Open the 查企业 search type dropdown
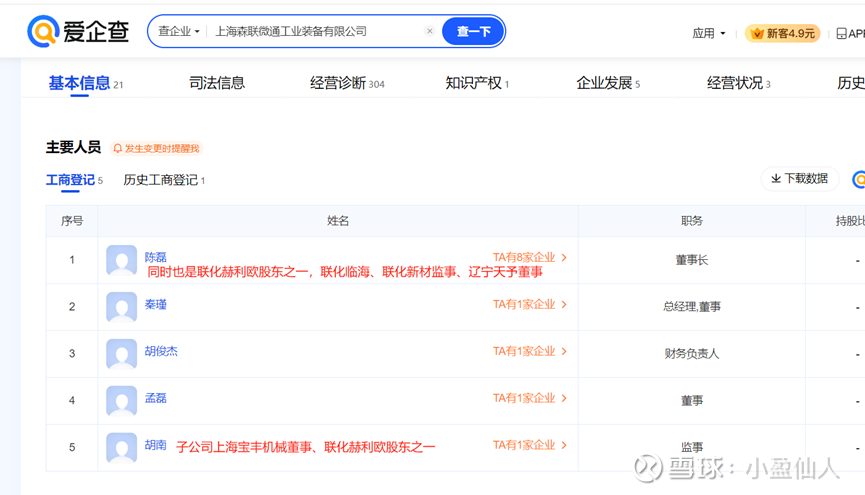 coord(179,31)
